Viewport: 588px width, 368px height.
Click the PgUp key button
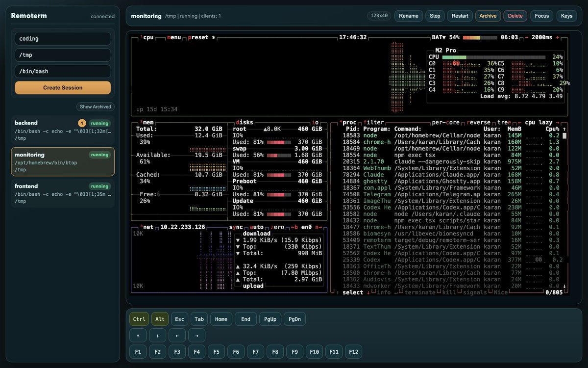coord(270,319)
